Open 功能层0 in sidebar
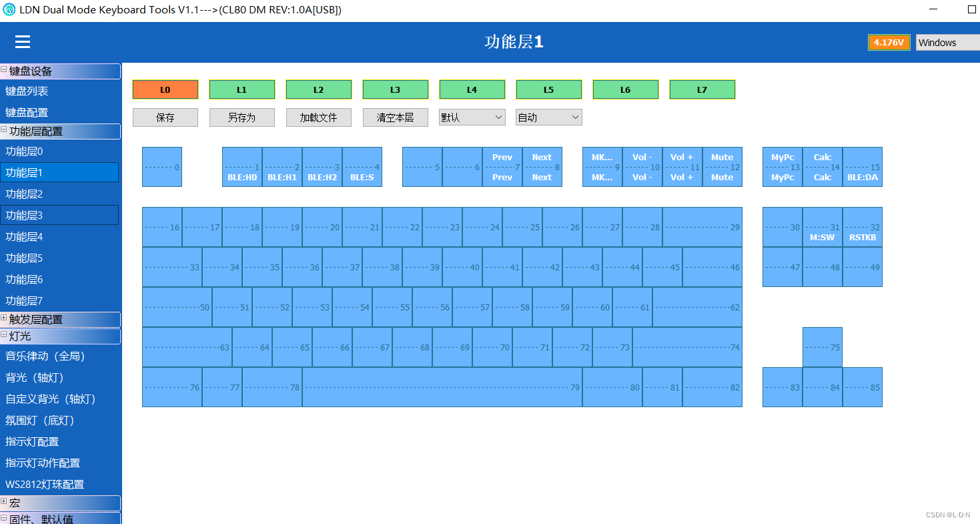This screenshot has height=524, width=980. (x=60, y=152)
